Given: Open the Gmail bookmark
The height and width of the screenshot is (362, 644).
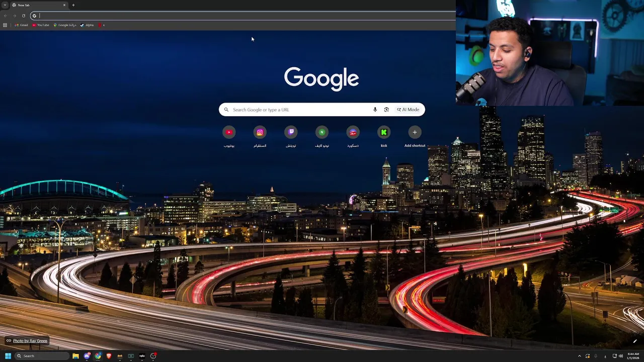Looking at the screenshot, I should click(21, 25).
